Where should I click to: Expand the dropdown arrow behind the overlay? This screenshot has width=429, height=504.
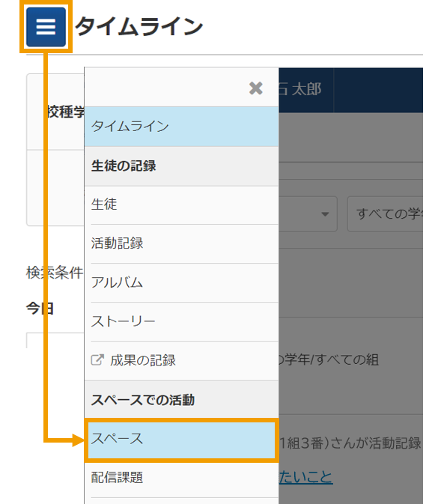(325, 214)
